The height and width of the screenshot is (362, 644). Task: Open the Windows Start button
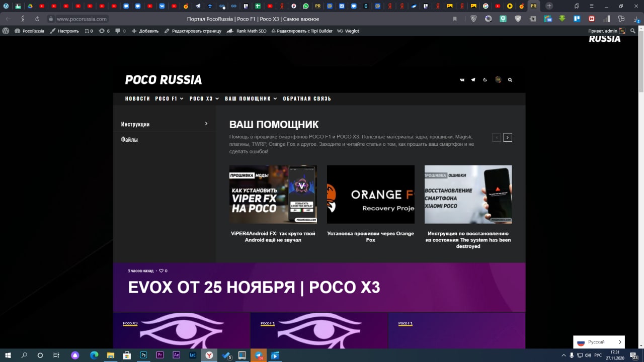pyautogui.click(x=8, y=355)
